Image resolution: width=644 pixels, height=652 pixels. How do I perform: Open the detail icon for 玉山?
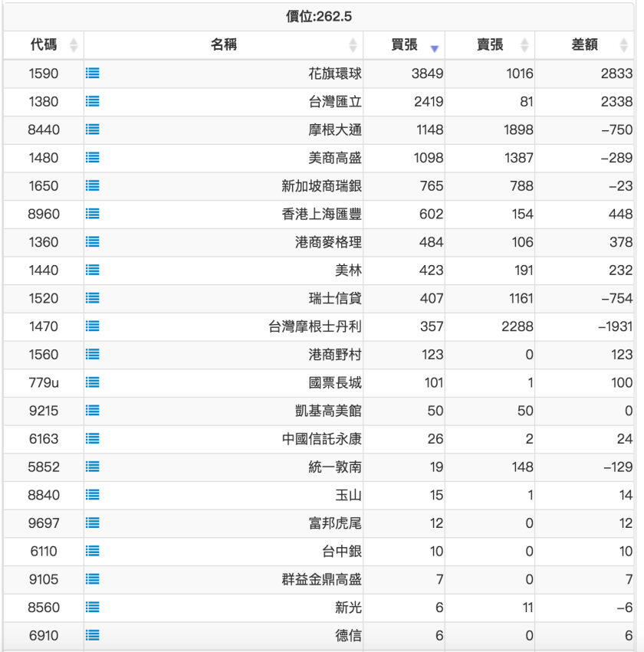click(x=92, y=495)
